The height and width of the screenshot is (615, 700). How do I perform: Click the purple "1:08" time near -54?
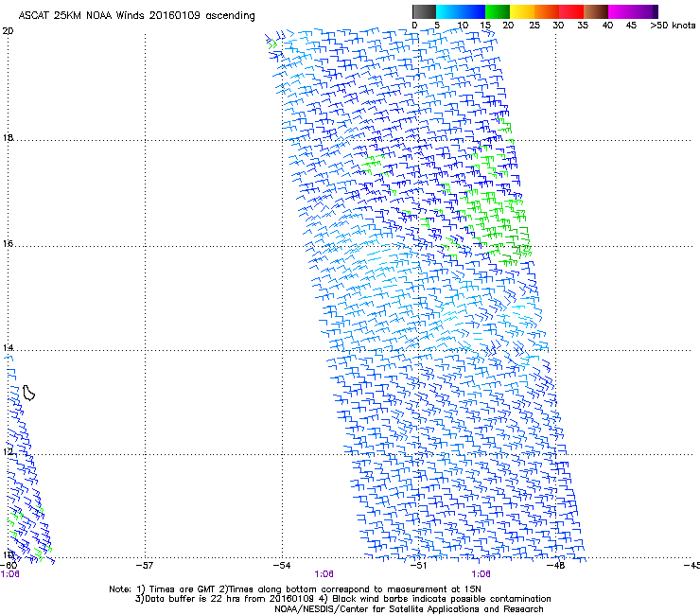(x=324, y=574)
